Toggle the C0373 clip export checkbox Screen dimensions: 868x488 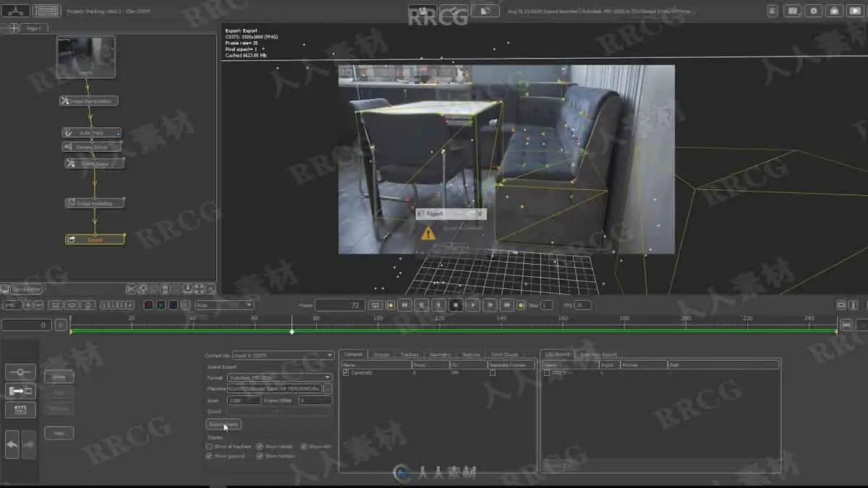pyautogui.click(x=547, y=372)
